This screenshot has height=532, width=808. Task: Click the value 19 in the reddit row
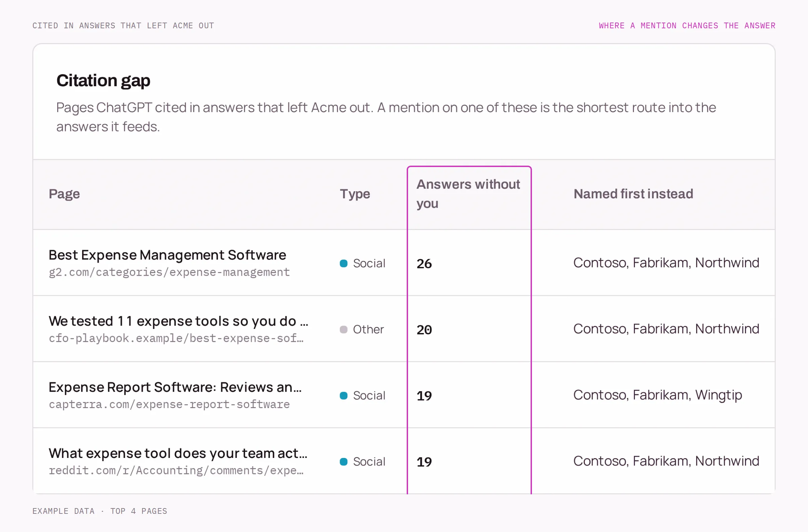[424, 462]
